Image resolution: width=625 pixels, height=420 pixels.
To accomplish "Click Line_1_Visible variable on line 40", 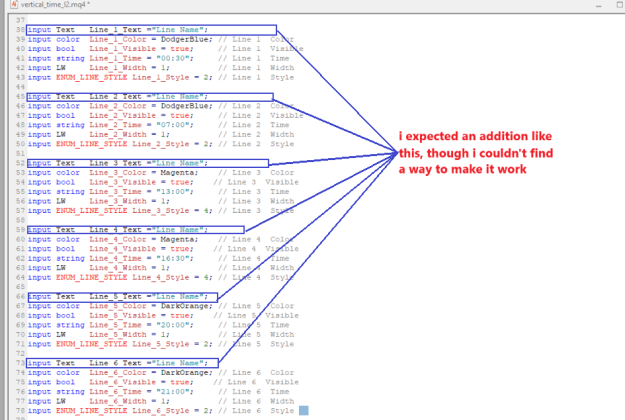I will tap(123, 49).
